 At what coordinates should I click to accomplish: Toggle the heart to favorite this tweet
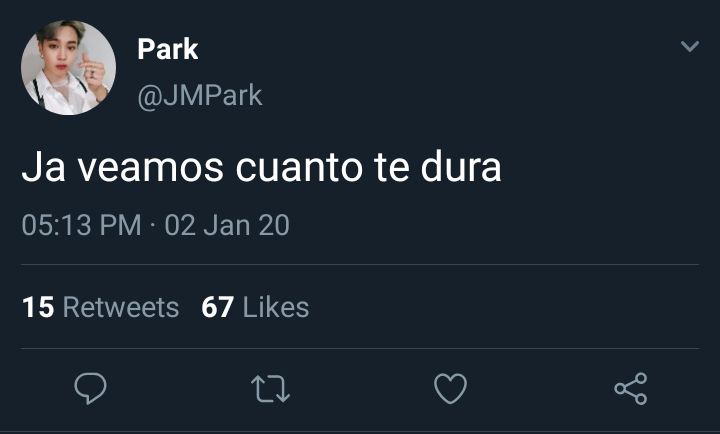450,389
